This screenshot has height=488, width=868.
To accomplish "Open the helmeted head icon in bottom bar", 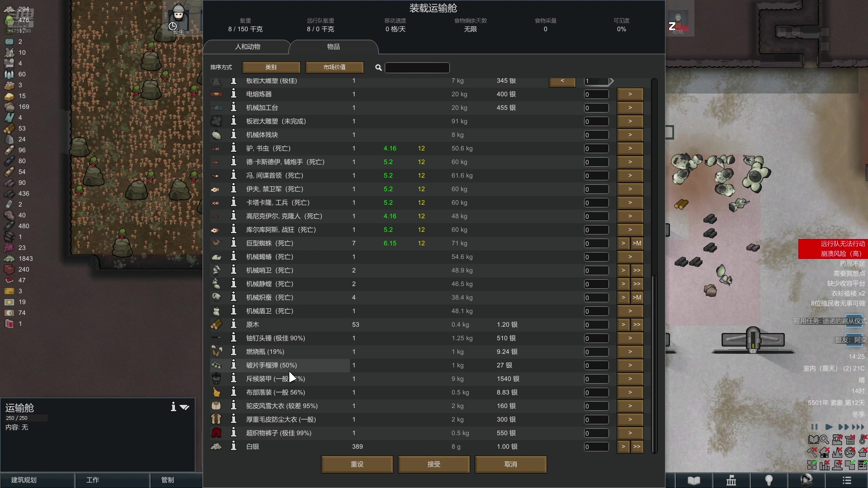I will pyautogui.click(x=807, y=480).
